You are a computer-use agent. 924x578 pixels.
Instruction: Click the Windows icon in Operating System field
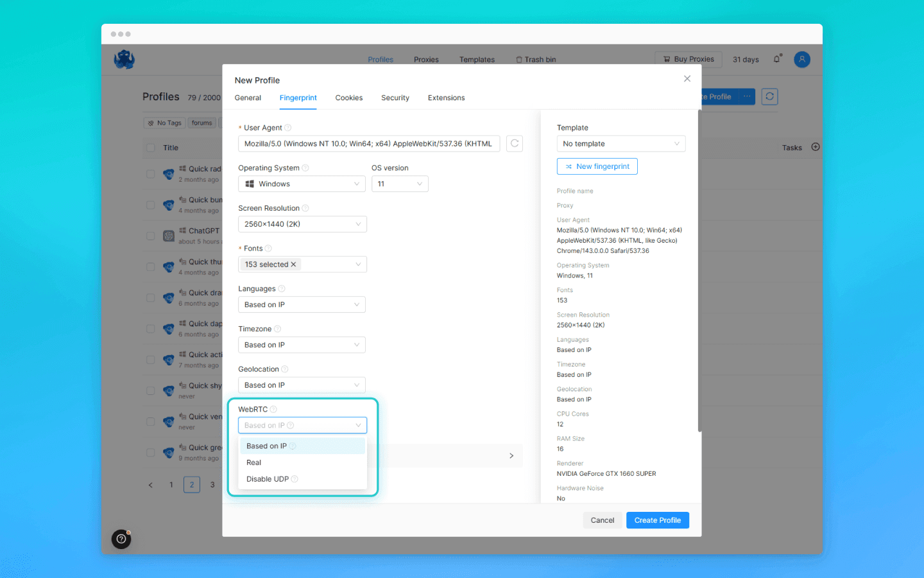click(x=250, y=184)
